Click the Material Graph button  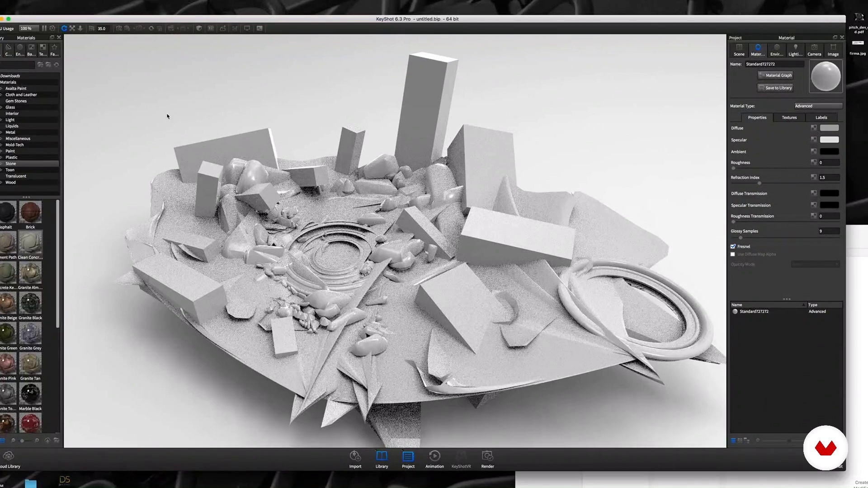tap(775, 75)
